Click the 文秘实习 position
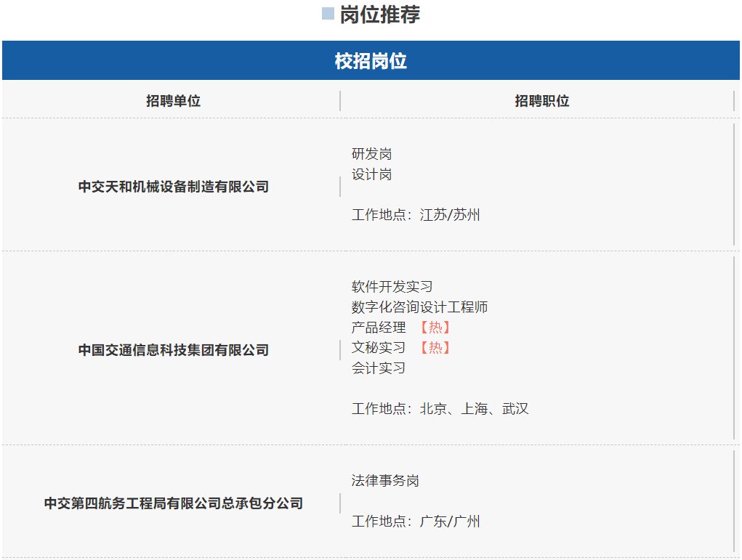Image resolution: width=742 pixels, height=560 pixels. tap(378, 348)
